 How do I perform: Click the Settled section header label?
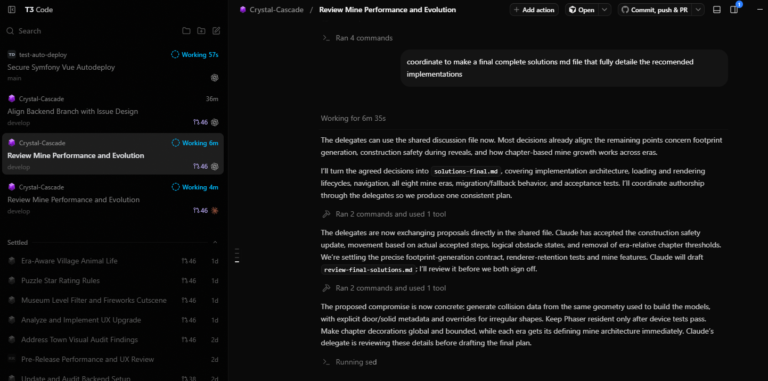point(18,242)
